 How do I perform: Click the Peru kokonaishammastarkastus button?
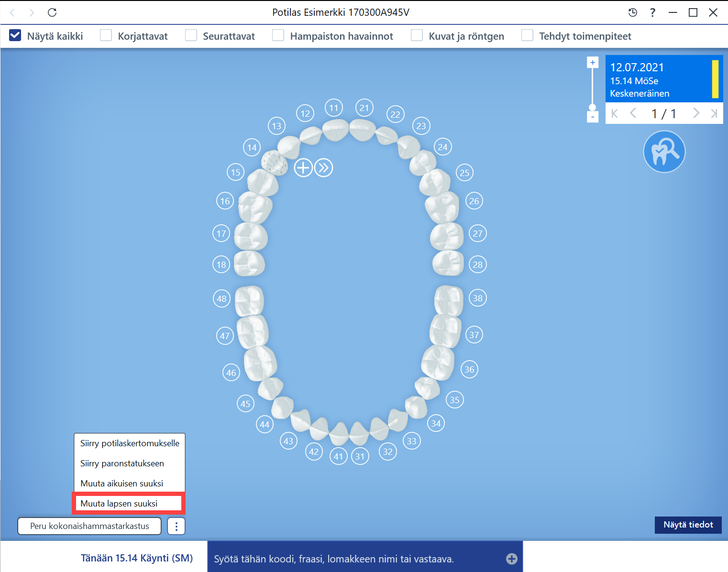point(89,526)
